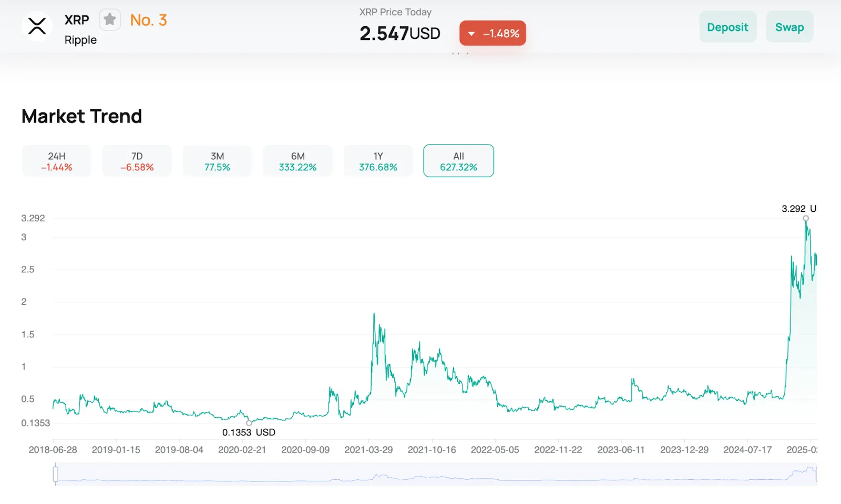Click the XRP ticker text
841x504 pixels.
(x=77, y=20)
